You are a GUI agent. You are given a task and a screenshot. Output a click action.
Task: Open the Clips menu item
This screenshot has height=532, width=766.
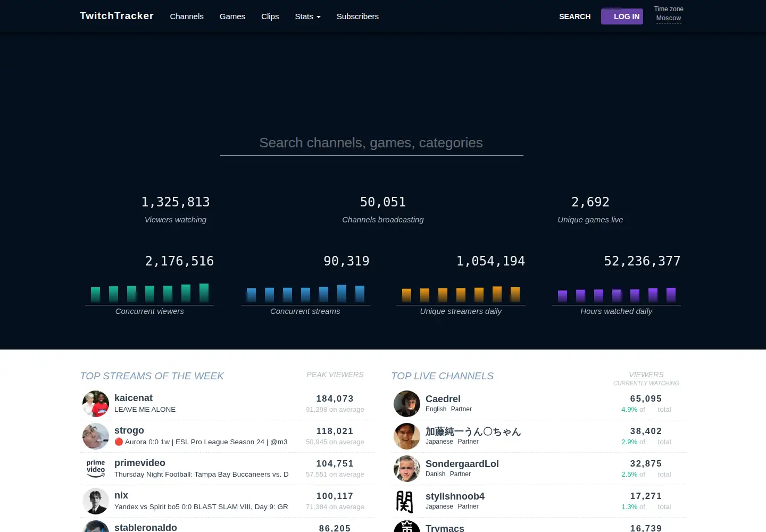coord(270,16)
